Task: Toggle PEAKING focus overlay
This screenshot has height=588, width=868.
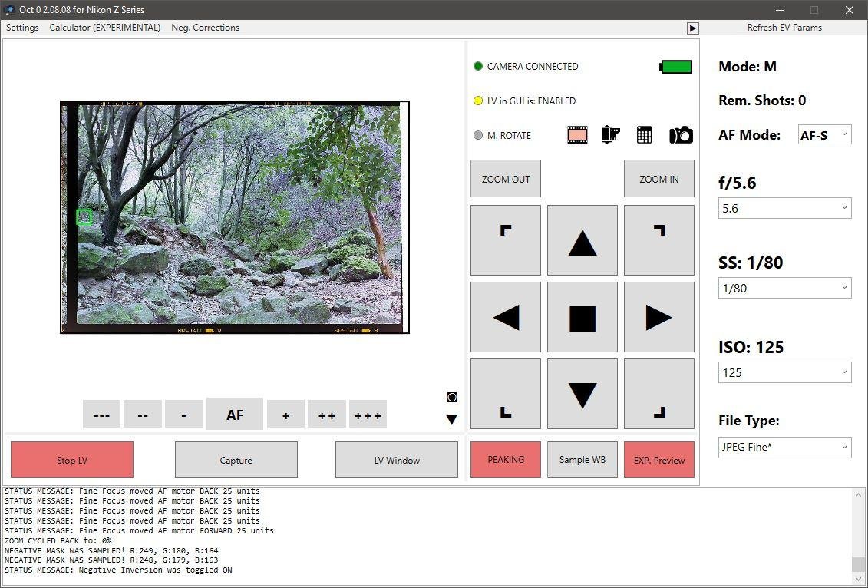Action: tap(506, 460)
